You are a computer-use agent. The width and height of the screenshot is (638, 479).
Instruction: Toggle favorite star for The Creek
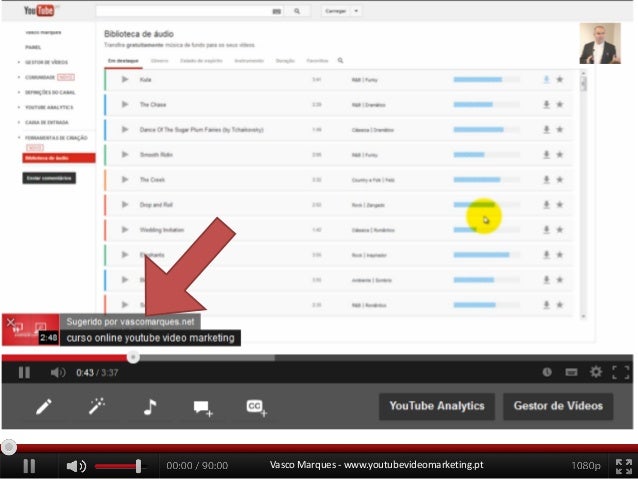[560, 179]
